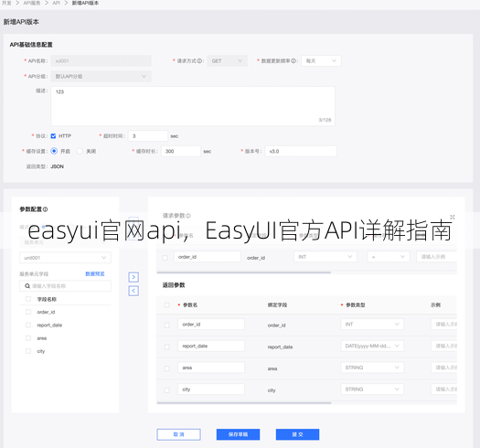Screen dimensions: 480x448
Task: Click the return parameters horizontal scrollbar
Action: (244, 403)
